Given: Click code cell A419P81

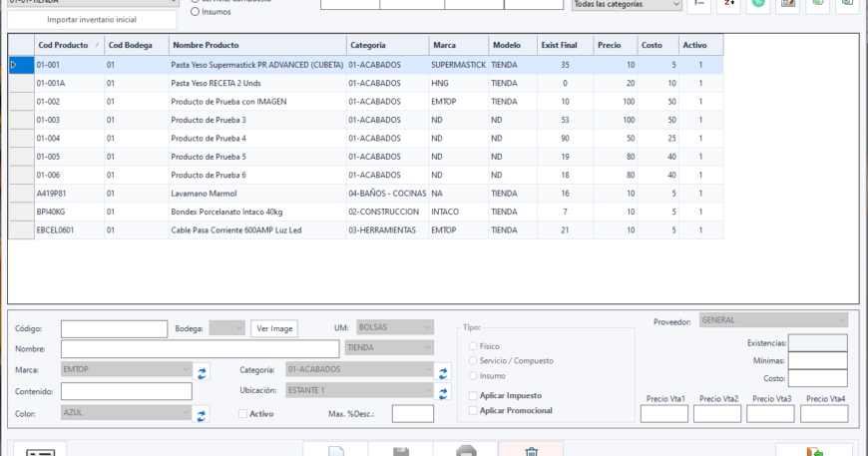Looking at the screenshot, I should pyautogui.click(x=69, y=194).
